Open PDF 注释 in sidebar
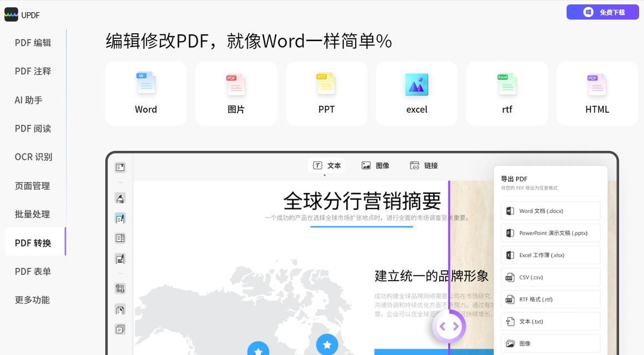 [33, 71]
